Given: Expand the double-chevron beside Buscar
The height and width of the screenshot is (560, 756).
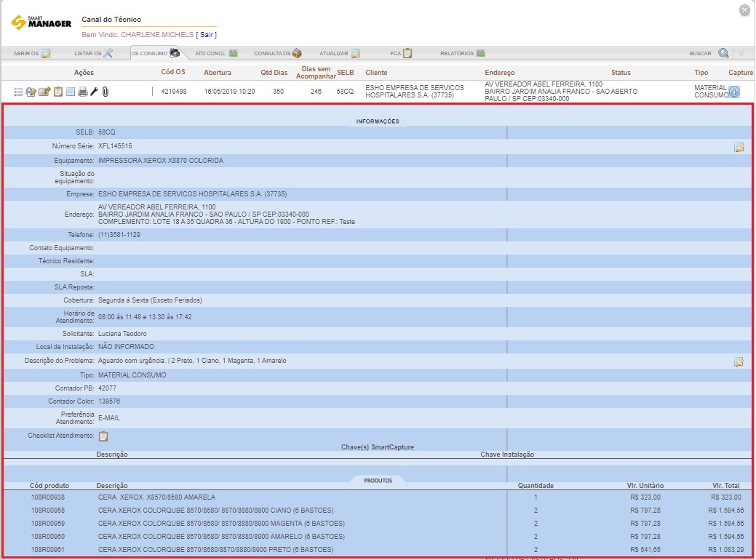Looking at the screenshot, I should 741,53.
